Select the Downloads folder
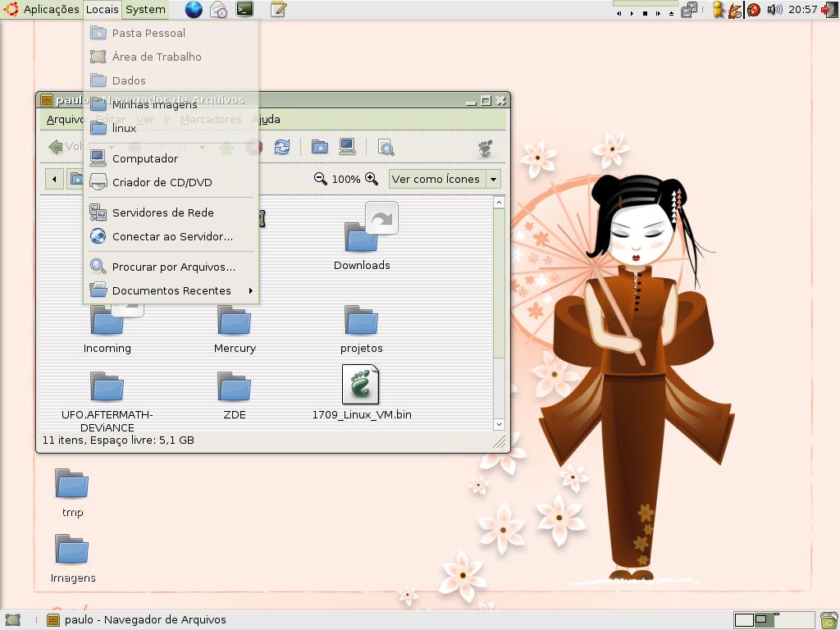Image resolution: width=840 pixels, height=630 pixels. click(x=362, y=239)
